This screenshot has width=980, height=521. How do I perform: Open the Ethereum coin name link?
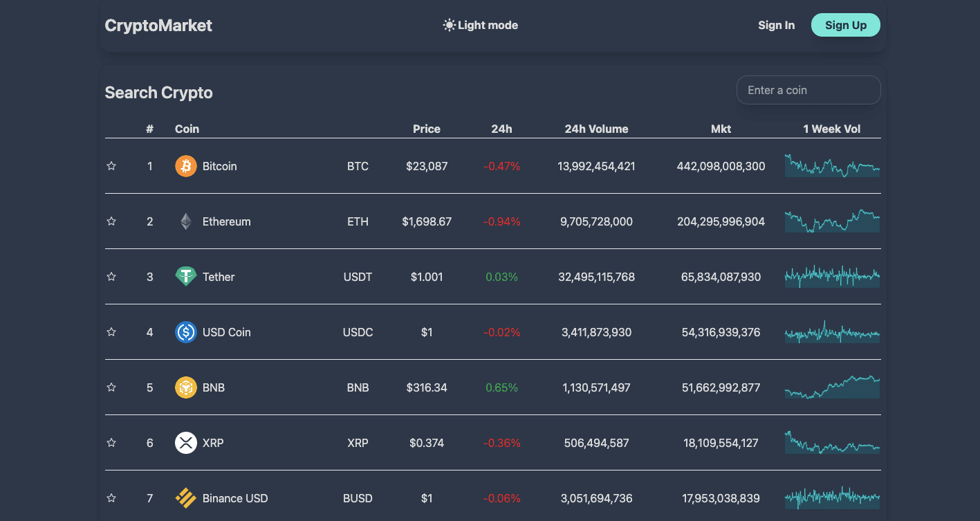pos(226,221)
